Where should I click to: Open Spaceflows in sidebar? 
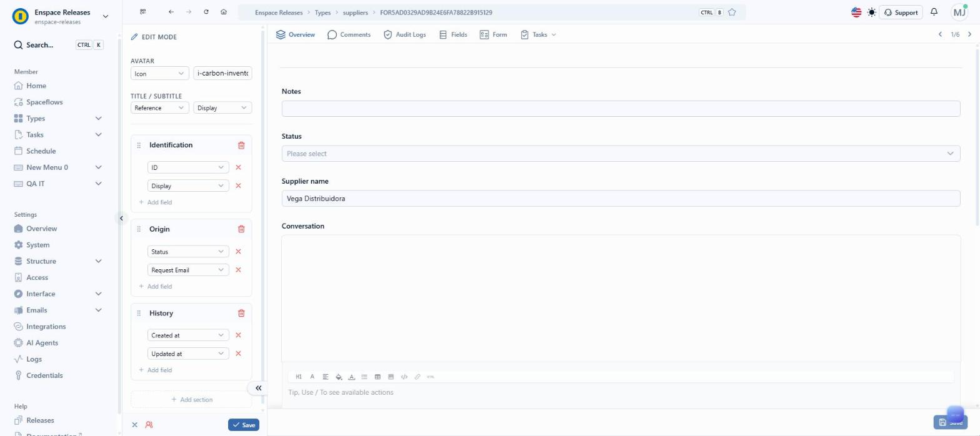(x=44, y=102)
